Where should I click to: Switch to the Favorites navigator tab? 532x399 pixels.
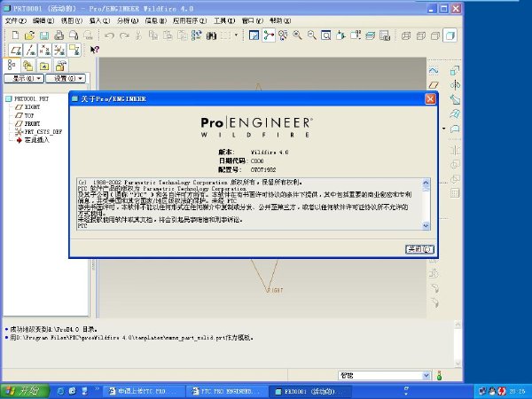pyautogui.click(x=44, y=65)
